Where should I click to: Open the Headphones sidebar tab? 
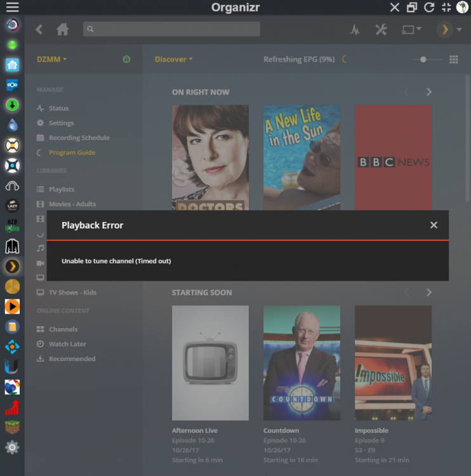pos(12,186)
